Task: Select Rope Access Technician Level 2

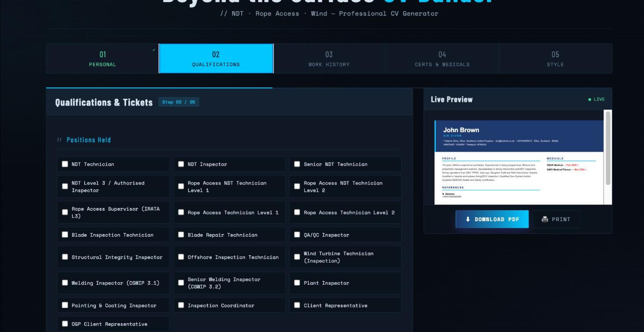Action: pos(297,212)
